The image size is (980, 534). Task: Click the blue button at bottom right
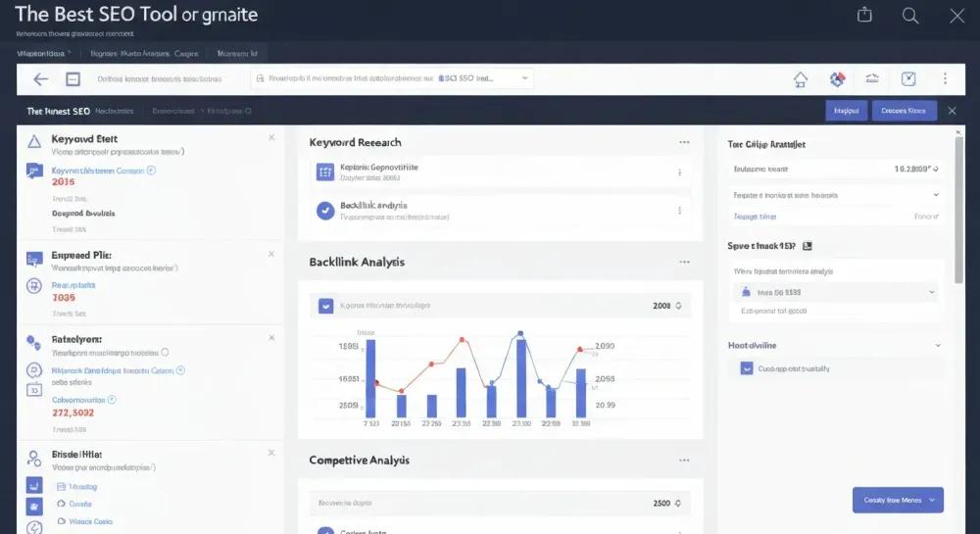point(898,501)
